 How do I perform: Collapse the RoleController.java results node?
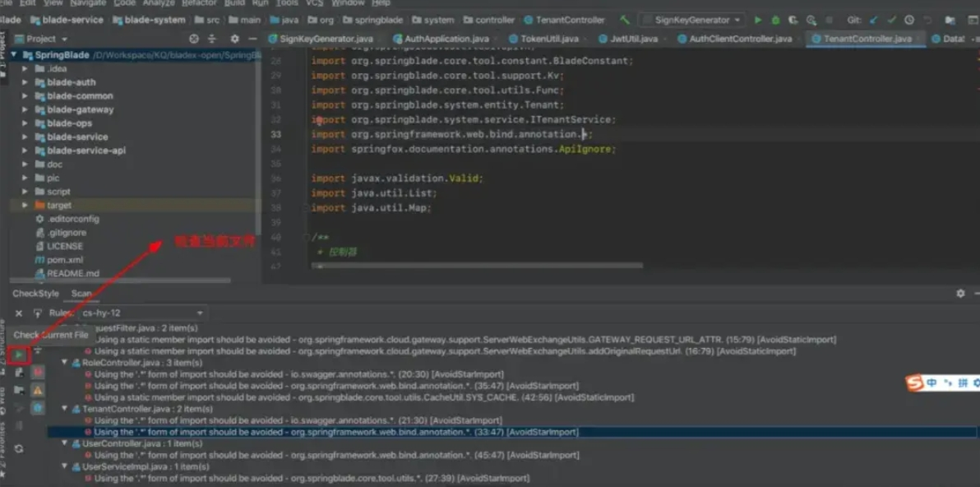[65, 363]
